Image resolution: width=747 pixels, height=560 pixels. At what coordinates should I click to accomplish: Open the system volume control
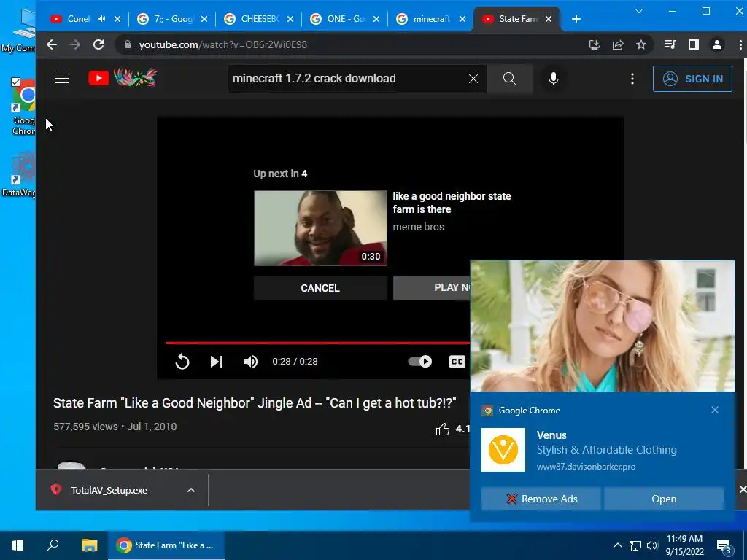pos(652,545)
